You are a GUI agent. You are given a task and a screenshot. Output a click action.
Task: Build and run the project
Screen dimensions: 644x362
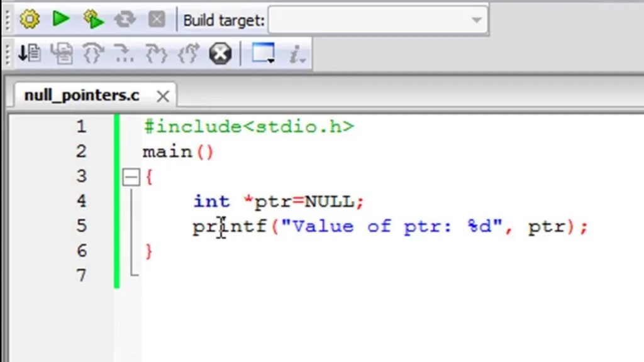[x=93, y=19]
